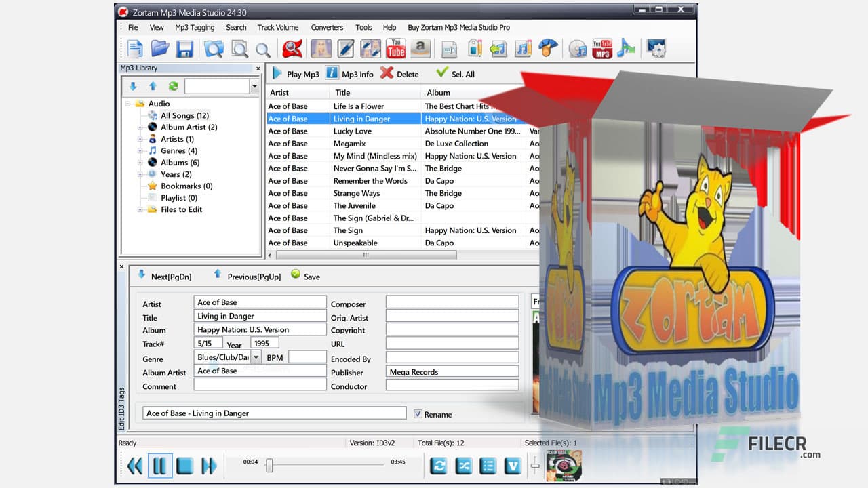Open the album cover art finder icon

point(321,48)
